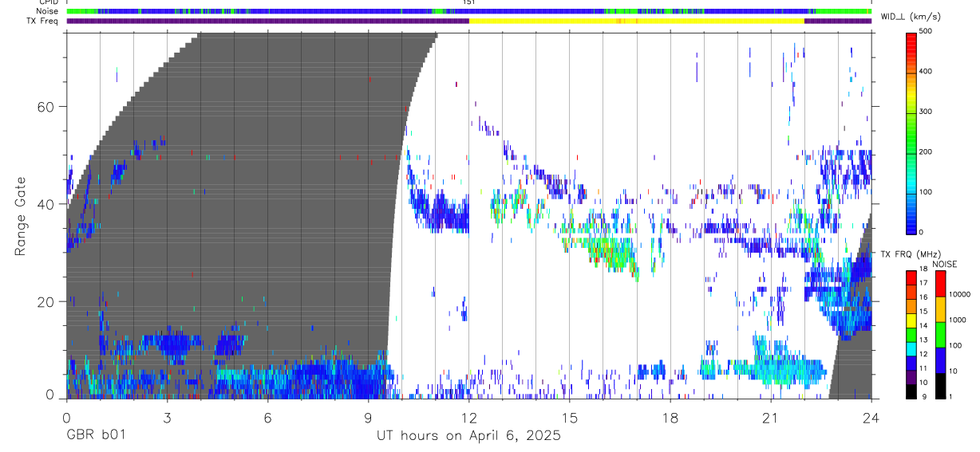Click the 21 label on UT hours axis
This screenshot has height=452, width=980.
point(771,418)
